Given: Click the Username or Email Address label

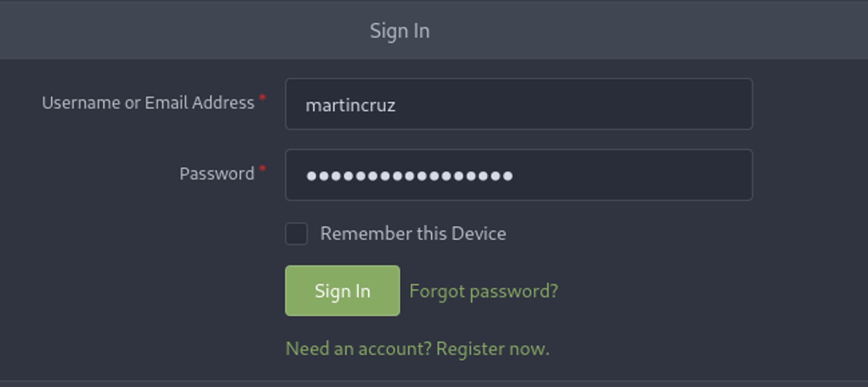Looking at the screenshot, I should 148,103.
